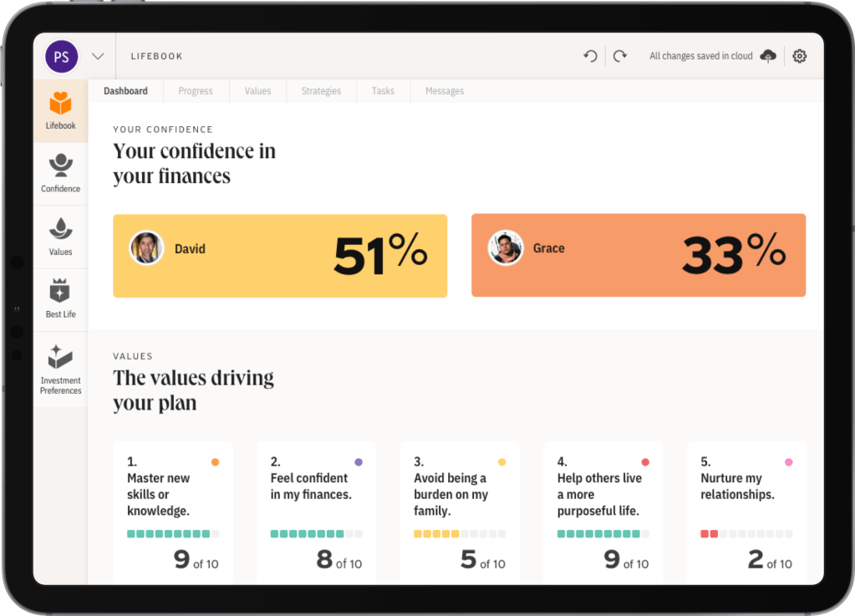Select the Values sidebar icon
The height and width of the screenshot is (616, 855).
point(60,237)
